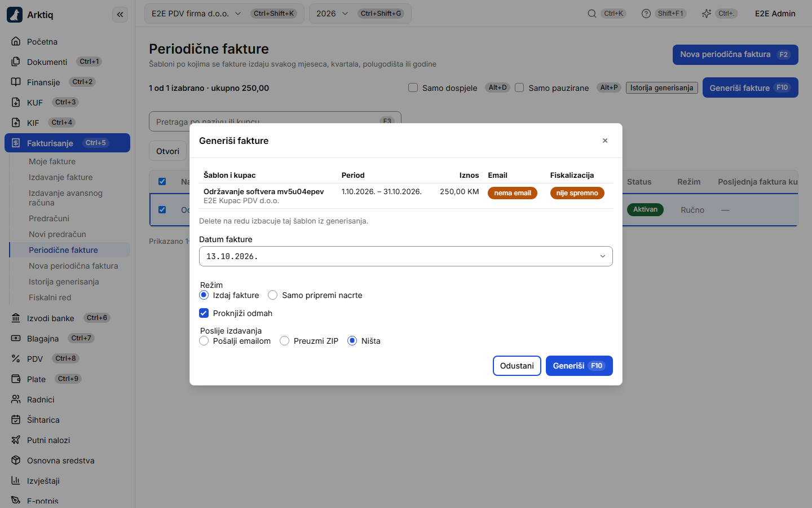Screen dimensions: 812x508
Task: Toggle the Samo dospjele checkbox
Action: pos(413,87)
